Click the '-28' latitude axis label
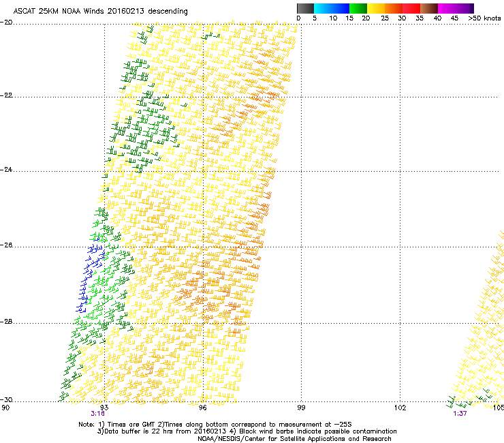504x443 pixels. 6,322
